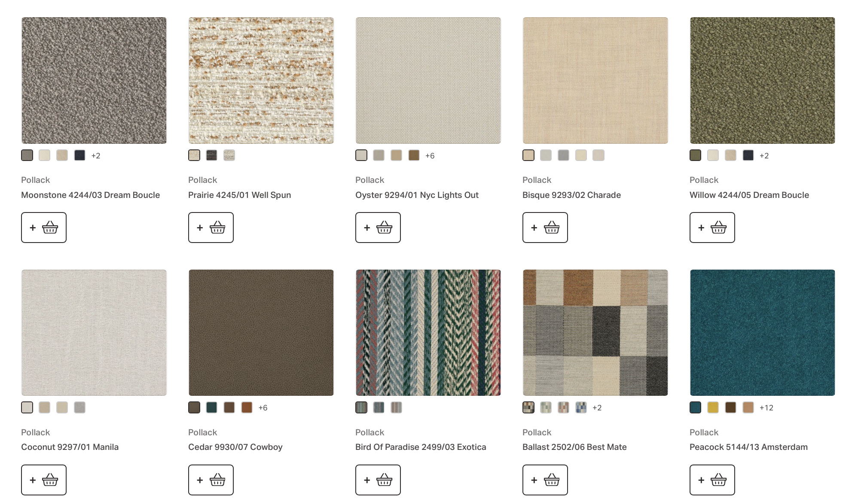This screenshot has height=504, width=855.
Task: View the Prairie Well Spun fabric thumbnail
Action: click(x=261, y=80)
